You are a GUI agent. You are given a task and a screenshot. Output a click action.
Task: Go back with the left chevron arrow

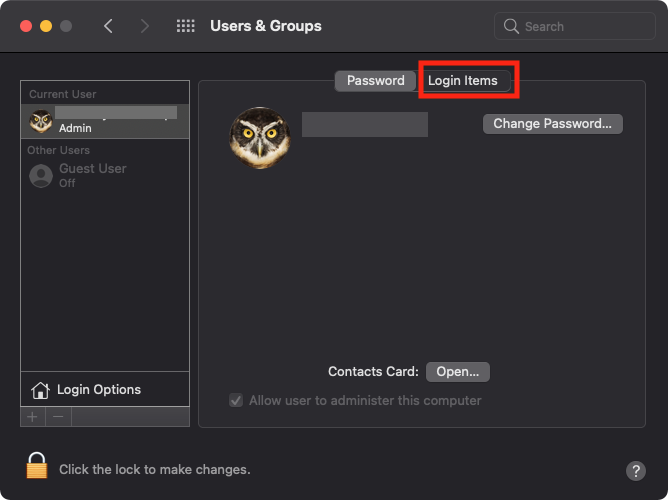click(x=108, y=26)
